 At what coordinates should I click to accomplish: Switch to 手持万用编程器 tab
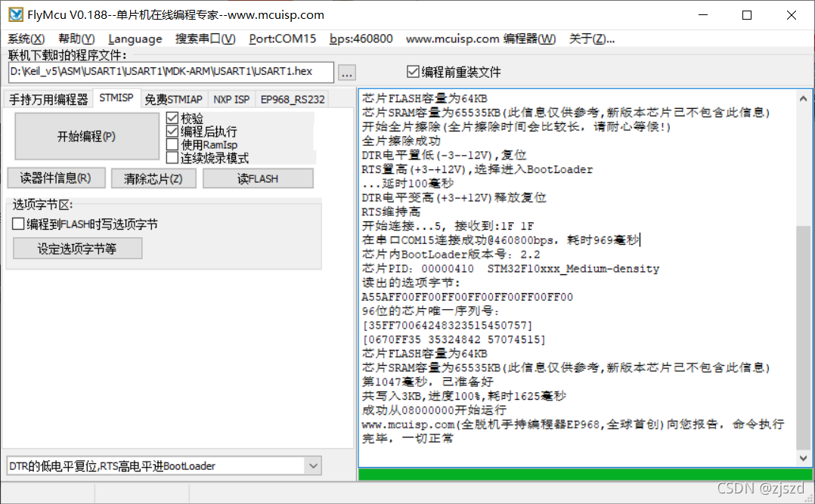(48, 99)
